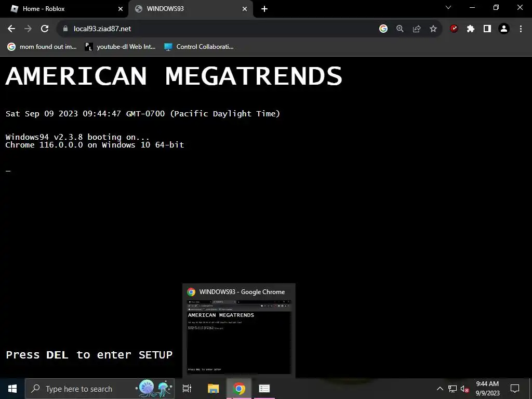Screen dimensions: 532x399
Task: Open the 'mom found out im...' bookmark
Action: click(42, 47)
